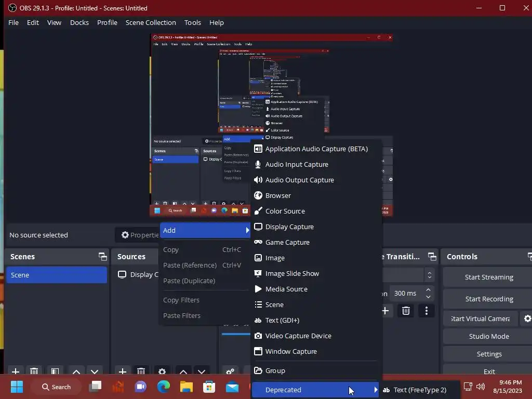532x399 pixels.
Task: Undock the Scene Transitions panel
Action: click(432, 257)
